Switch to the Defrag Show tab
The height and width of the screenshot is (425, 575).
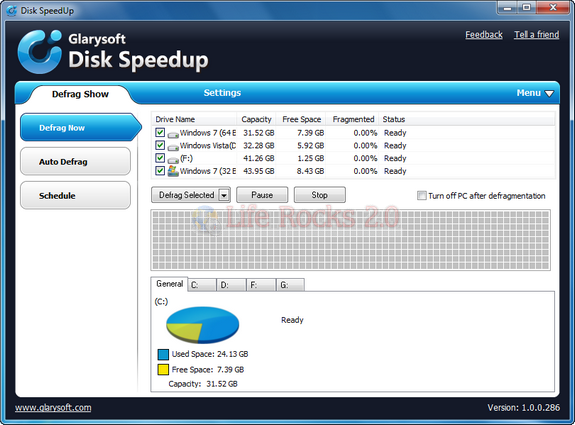point(80,94)
